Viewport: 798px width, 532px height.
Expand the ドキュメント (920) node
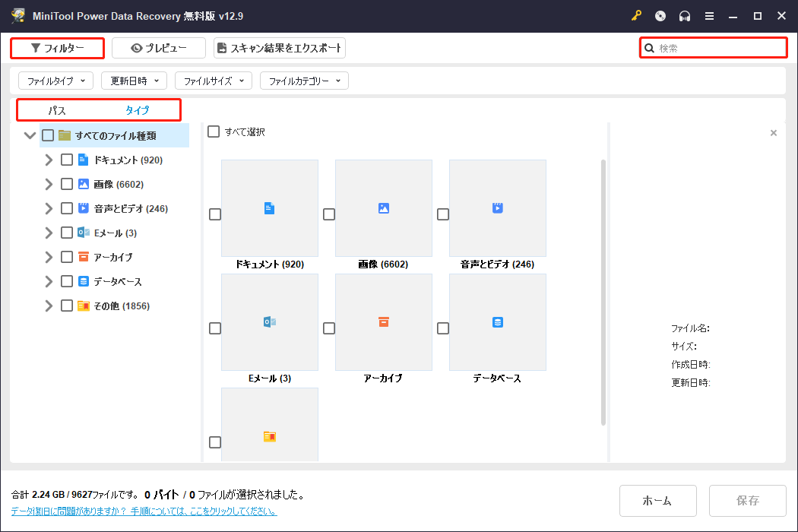coord(49,160)
